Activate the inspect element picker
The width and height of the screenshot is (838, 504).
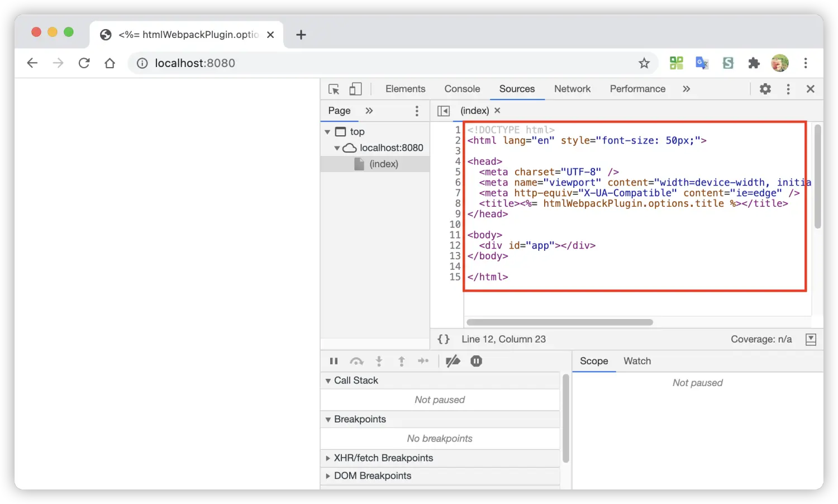pyautogui.click(x=334, y=89)
